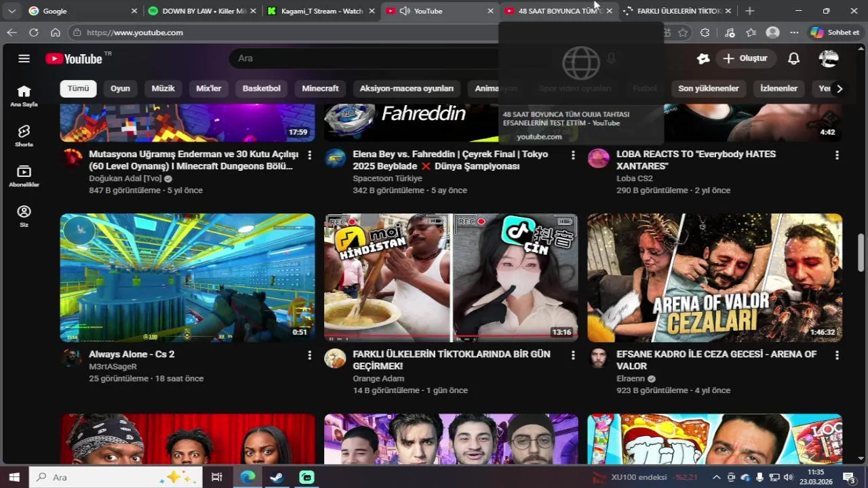Click the browser back arrow
The height and width of the screenshot is (488, 868).
tap(12, 33)
